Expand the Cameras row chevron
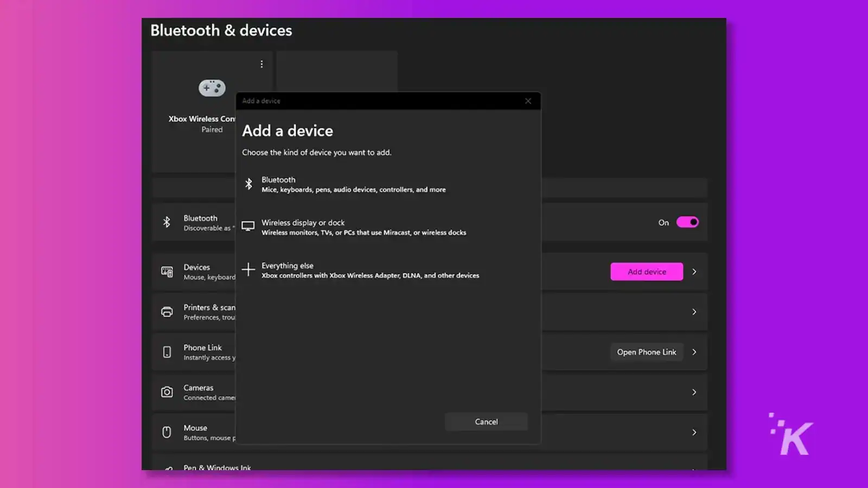The height and width of the screenshot is (488, 868). pyautogui.click(x=694, y=392)
